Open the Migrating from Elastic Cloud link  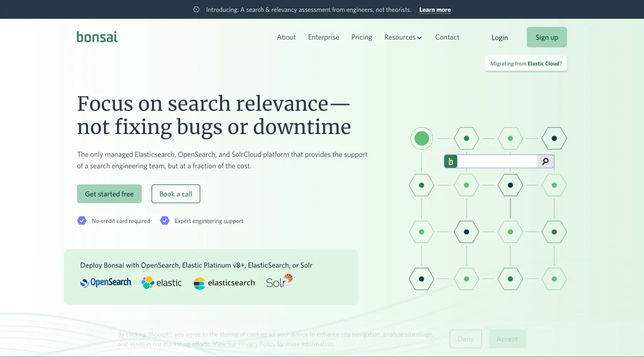coord(526,63)
